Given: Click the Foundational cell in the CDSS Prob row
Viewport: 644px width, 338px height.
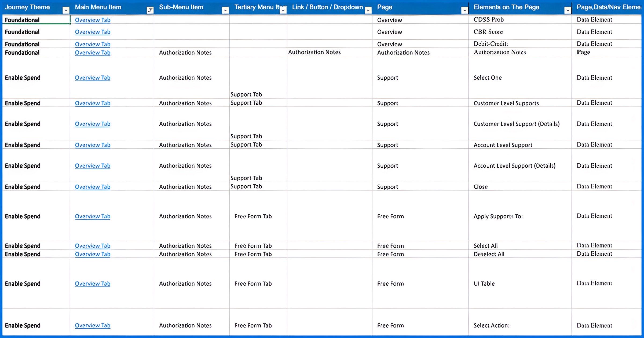Looking at the screenshot, I should pyautogui.click(x=36, y=20).
